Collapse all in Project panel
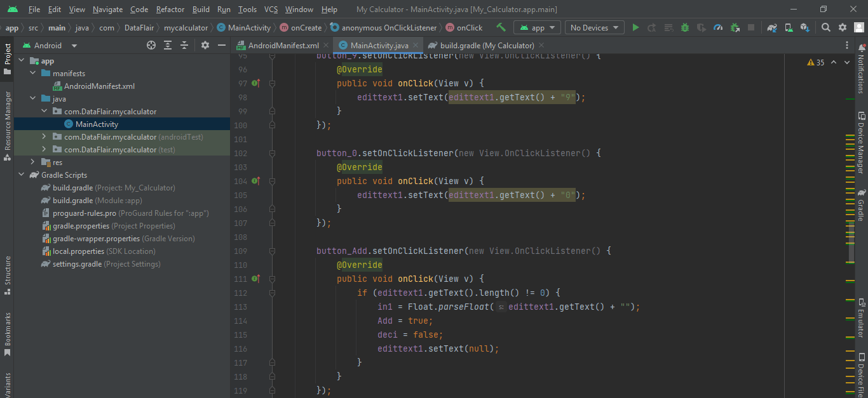The image size is (868, 398). click(x=184, y=46)
